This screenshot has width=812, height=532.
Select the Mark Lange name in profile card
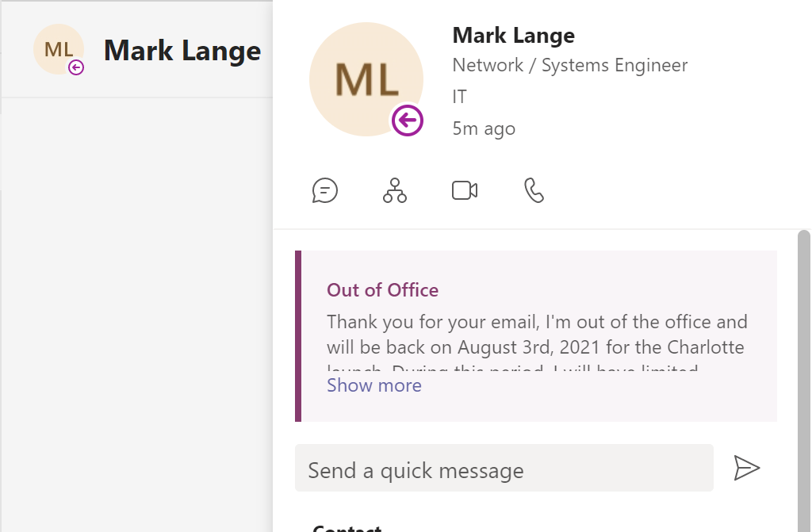point(513,35)
